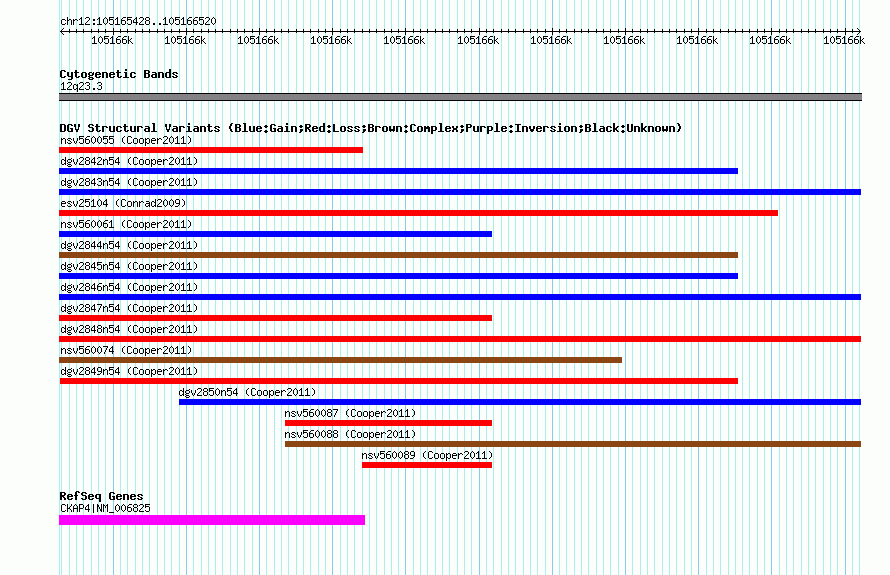Click the nsv560055 red loss bar
The height and width of the screenshot is (575, 890).
(211, 150)
